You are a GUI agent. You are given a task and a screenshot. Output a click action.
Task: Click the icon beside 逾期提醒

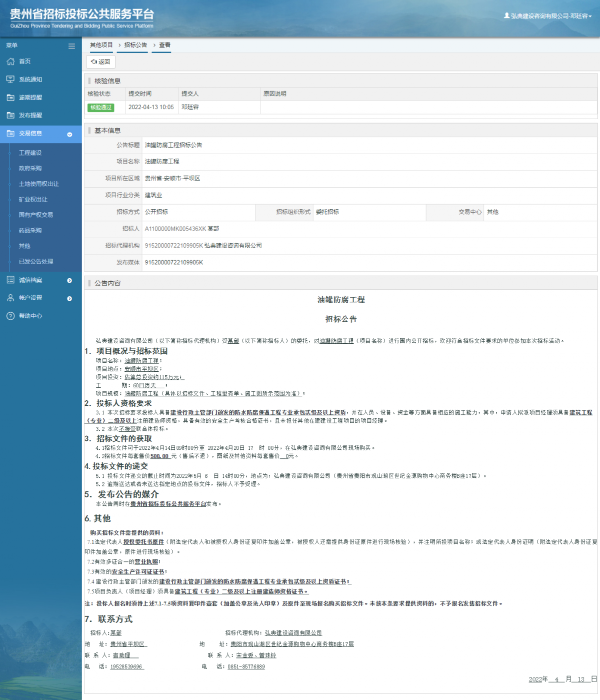[x=10, y=98]
